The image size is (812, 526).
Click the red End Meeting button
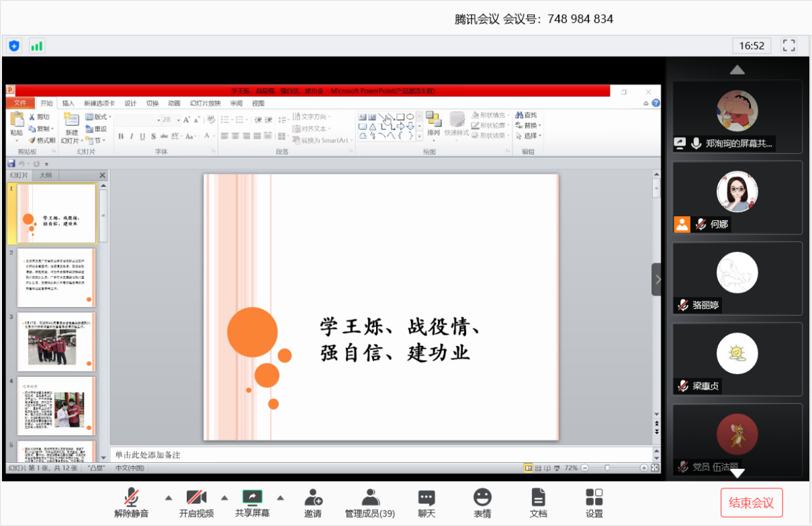752,502
